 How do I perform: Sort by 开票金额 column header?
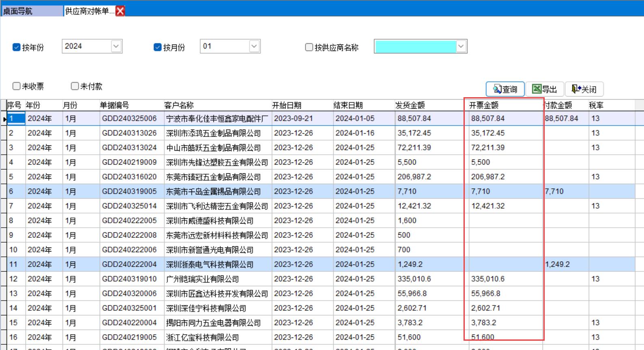[x=483, y=105]
